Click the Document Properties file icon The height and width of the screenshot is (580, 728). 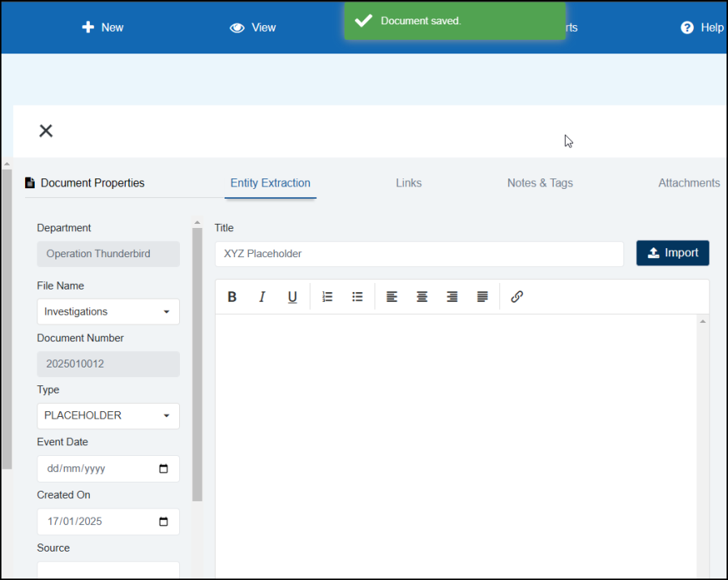pos(30,183)
